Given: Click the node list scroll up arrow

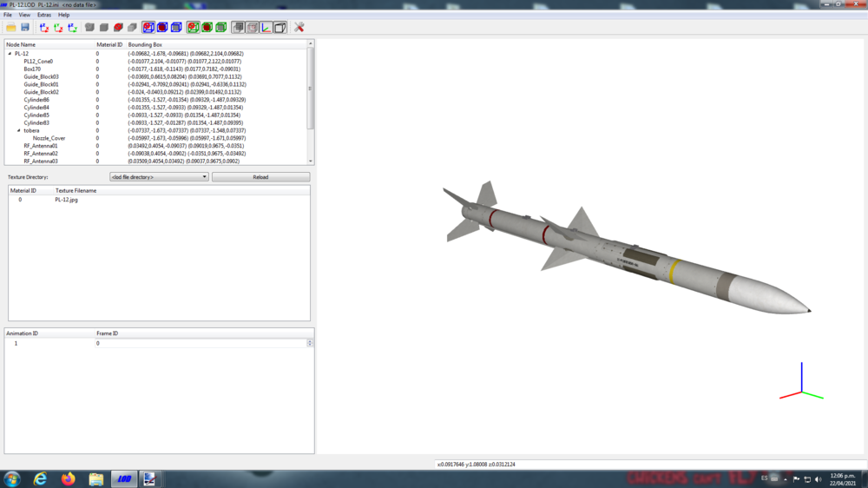Looking at the screenshot, I should tap(311, 43).
